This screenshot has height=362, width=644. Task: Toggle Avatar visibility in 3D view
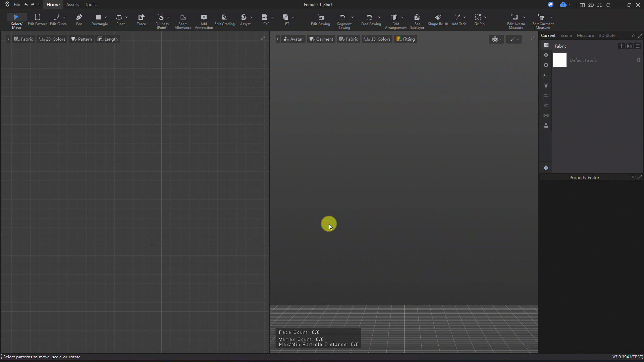pos(293,39)
